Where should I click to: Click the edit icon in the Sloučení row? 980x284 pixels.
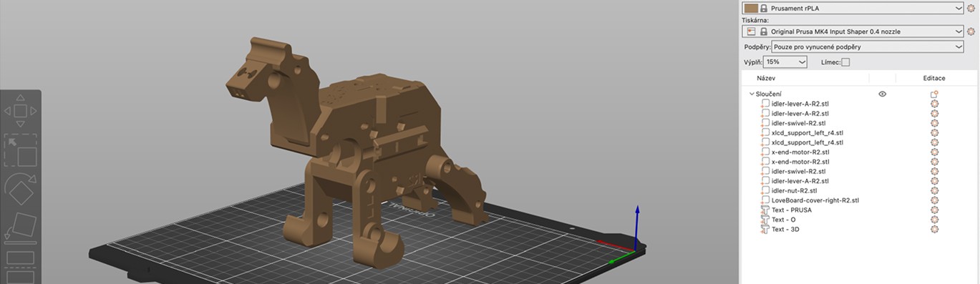point(934,94)
